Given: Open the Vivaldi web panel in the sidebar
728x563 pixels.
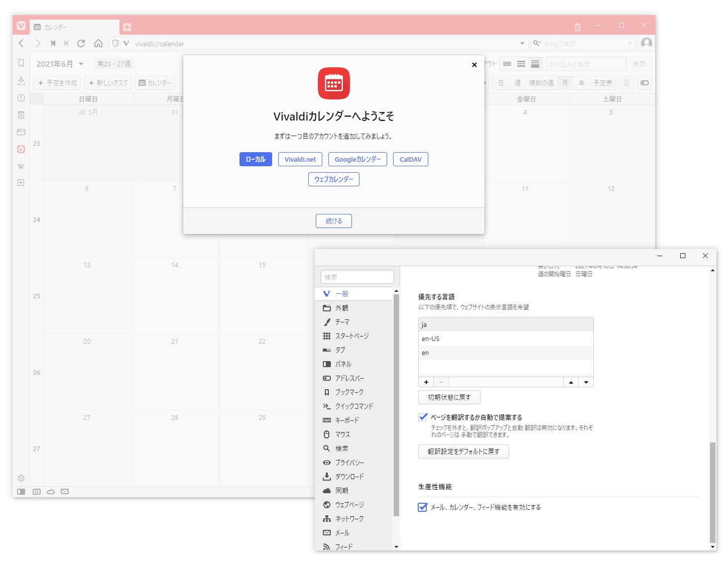Looking at the screenshot, I should pos(21,149).
